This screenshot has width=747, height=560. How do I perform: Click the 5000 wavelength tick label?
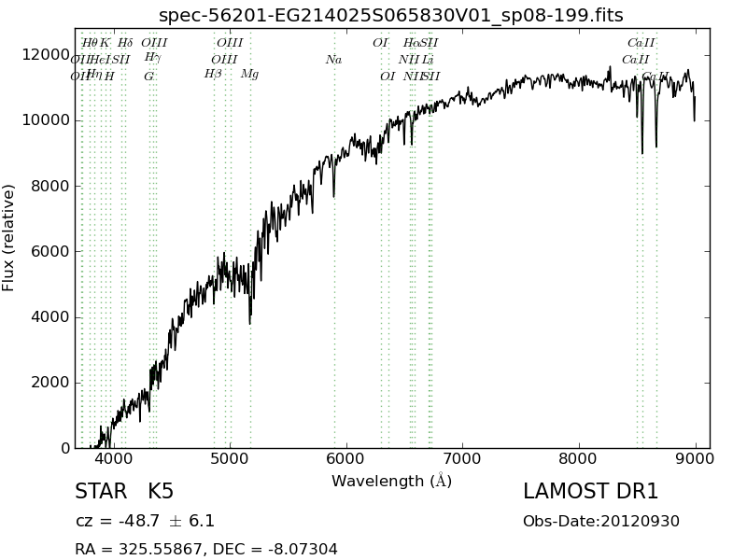point(230,458)
